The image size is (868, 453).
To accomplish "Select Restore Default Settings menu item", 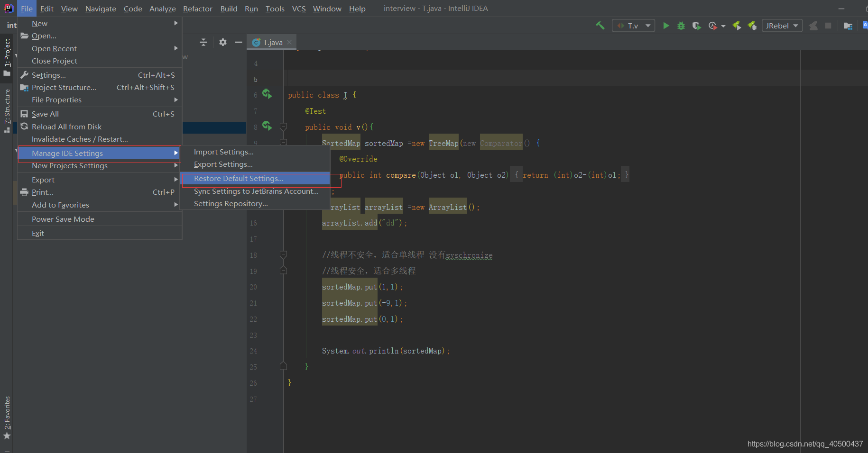I will [x=256, y=178].
